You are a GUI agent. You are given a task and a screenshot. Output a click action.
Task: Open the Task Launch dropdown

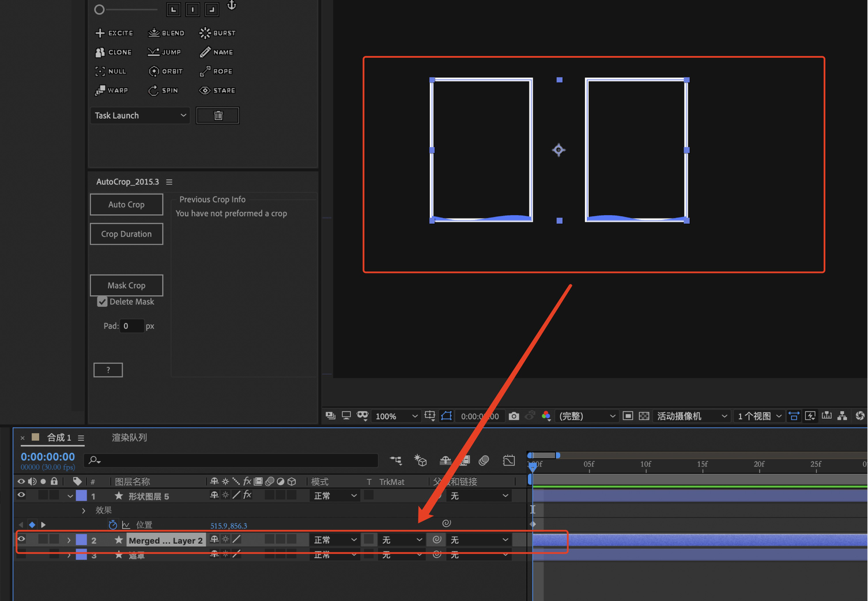141,115
